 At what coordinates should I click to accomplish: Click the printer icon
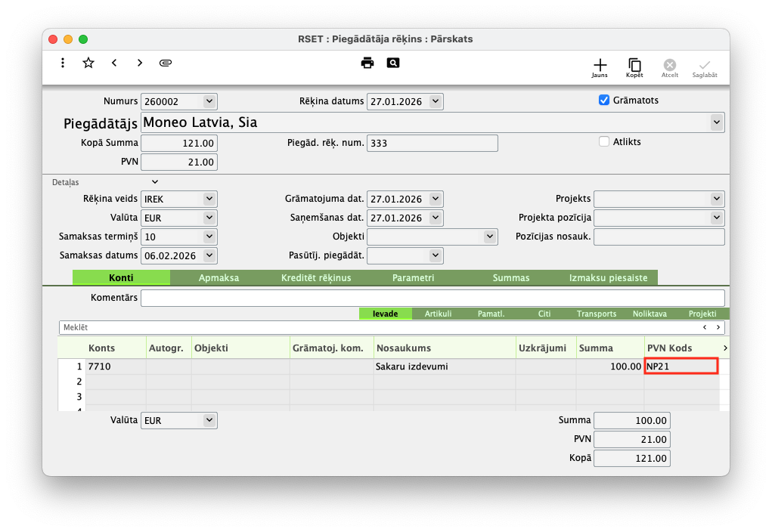pos(367,63)
